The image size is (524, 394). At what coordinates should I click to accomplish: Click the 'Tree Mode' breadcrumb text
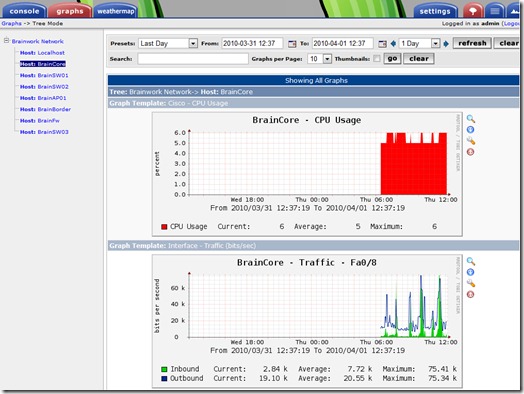[x=47, y=23]
